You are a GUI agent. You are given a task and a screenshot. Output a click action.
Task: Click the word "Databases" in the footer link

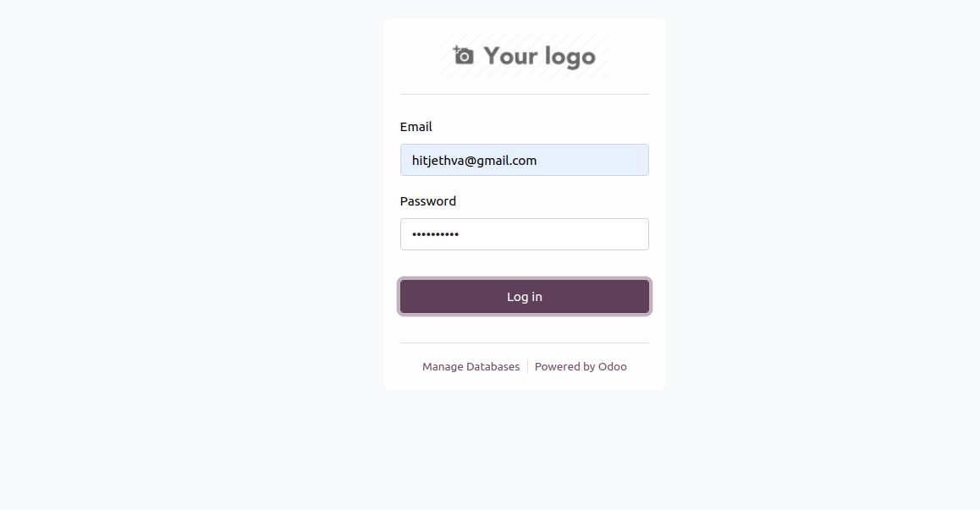tap(493, 367)
